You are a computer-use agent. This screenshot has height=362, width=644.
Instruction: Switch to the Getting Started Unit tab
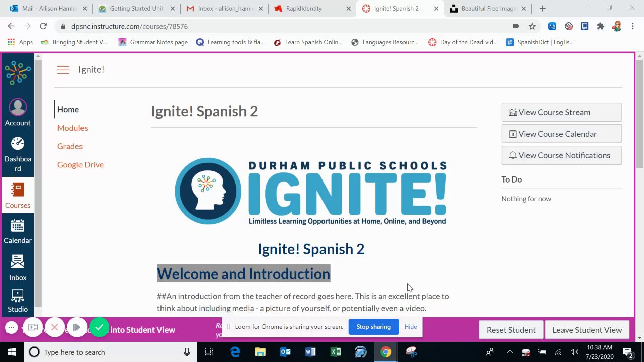(136, 9)
